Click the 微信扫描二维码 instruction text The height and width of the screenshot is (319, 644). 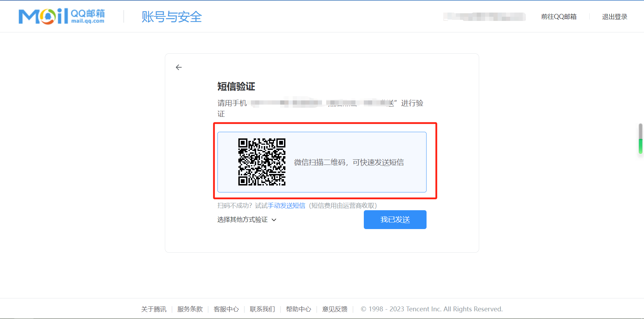(349, 162)
